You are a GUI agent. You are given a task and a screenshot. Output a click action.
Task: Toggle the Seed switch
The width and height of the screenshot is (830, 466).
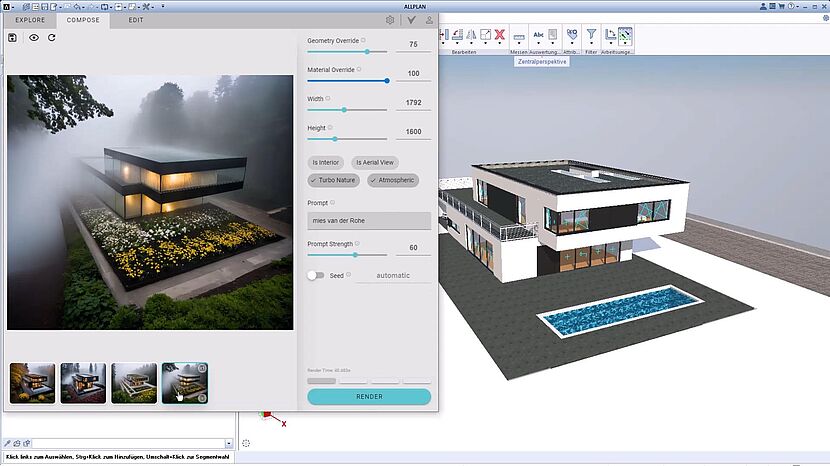316,275
